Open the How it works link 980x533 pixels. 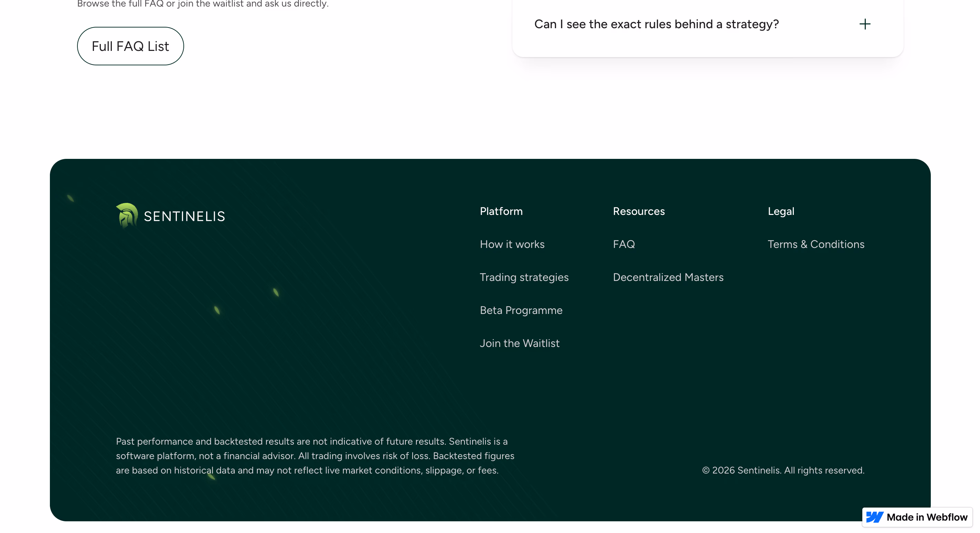point(512,244)
